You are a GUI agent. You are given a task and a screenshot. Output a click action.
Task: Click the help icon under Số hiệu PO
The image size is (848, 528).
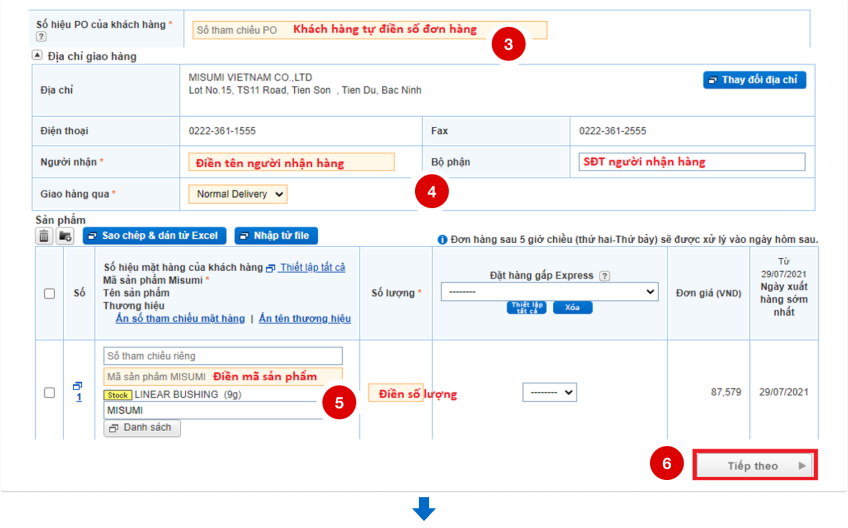click(41, 37)
